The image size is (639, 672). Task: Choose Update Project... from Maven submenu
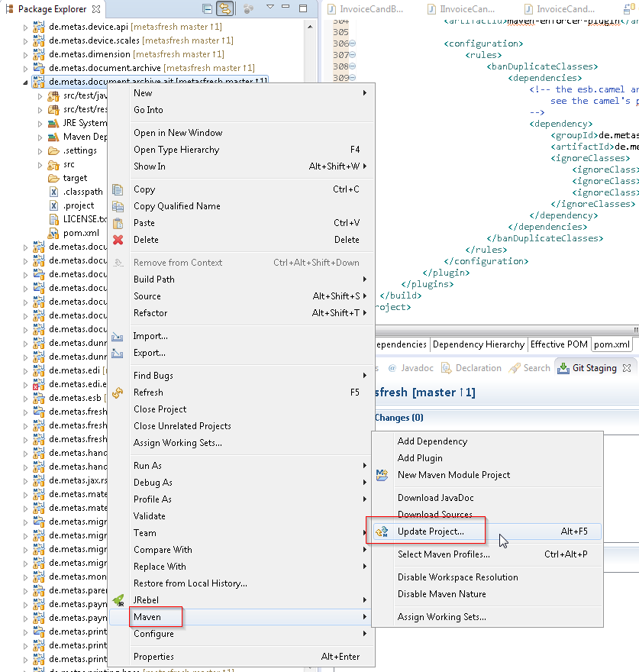tap(487, 531)
